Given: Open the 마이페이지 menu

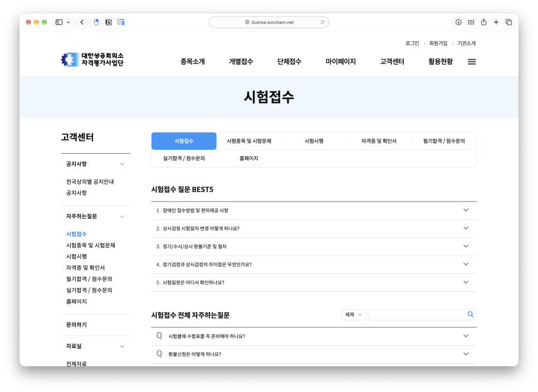Looking at the screenshot, I should click(341, 62).
